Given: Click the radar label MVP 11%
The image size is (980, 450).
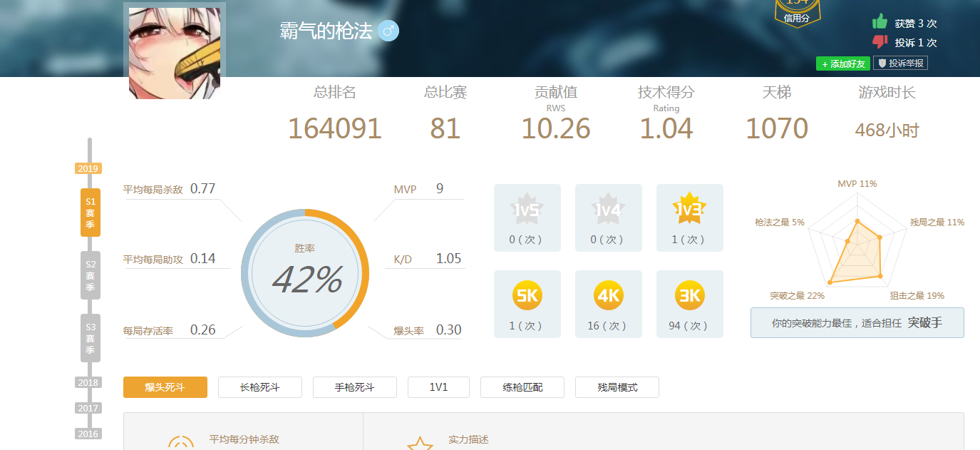Looking at the screenshot, I should (857, 184).
